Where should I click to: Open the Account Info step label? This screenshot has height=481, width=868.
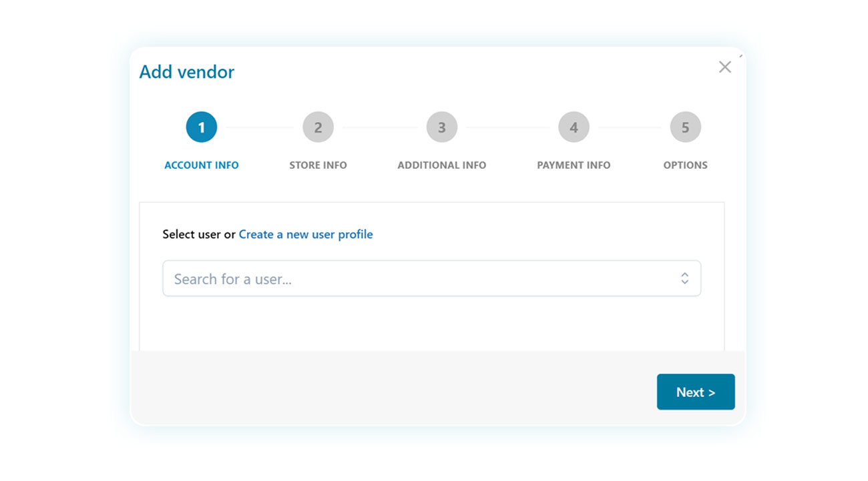(x=202, y=165)
